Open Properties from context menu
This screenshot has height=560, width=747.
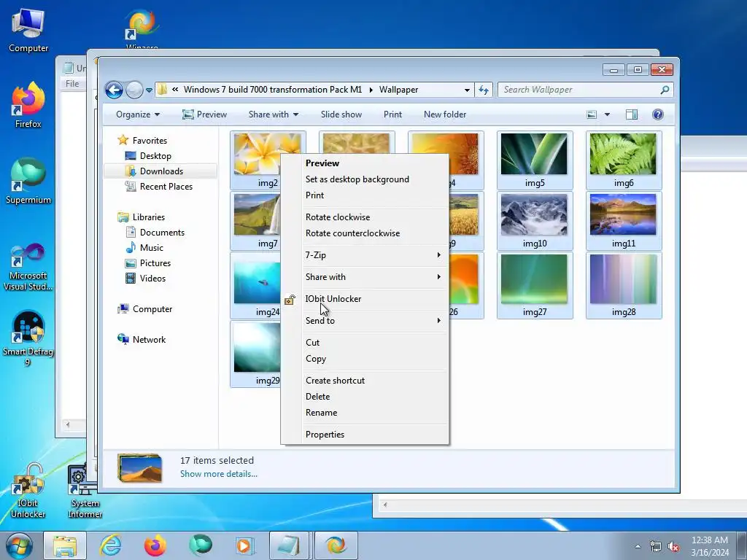pos(365,435)
